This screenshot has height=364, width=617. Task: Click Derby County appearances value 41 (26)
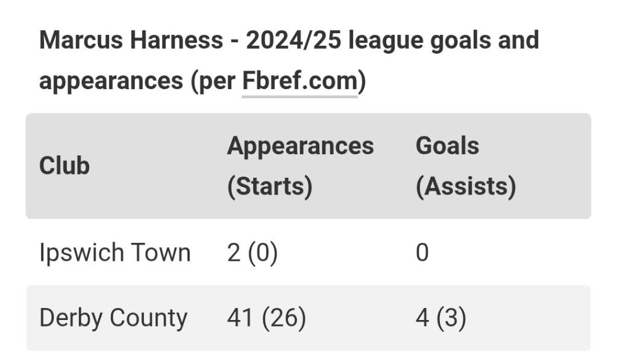click(266, 318)
